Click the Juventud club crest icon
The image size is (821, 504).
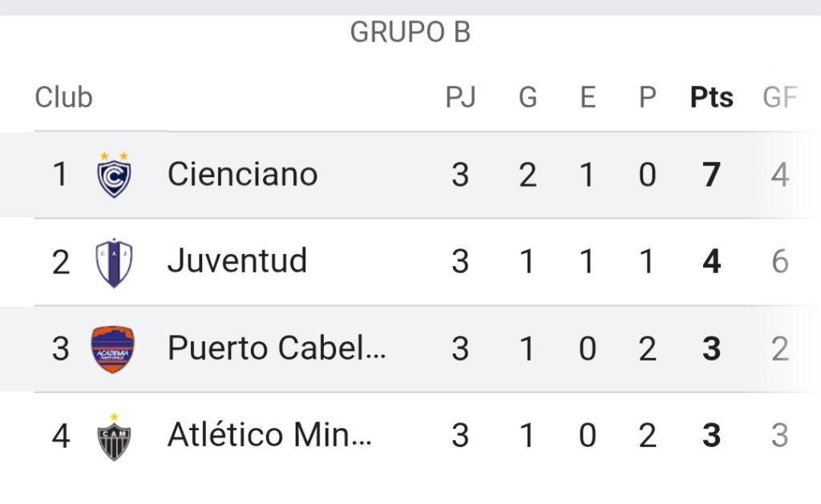(114, 262)
